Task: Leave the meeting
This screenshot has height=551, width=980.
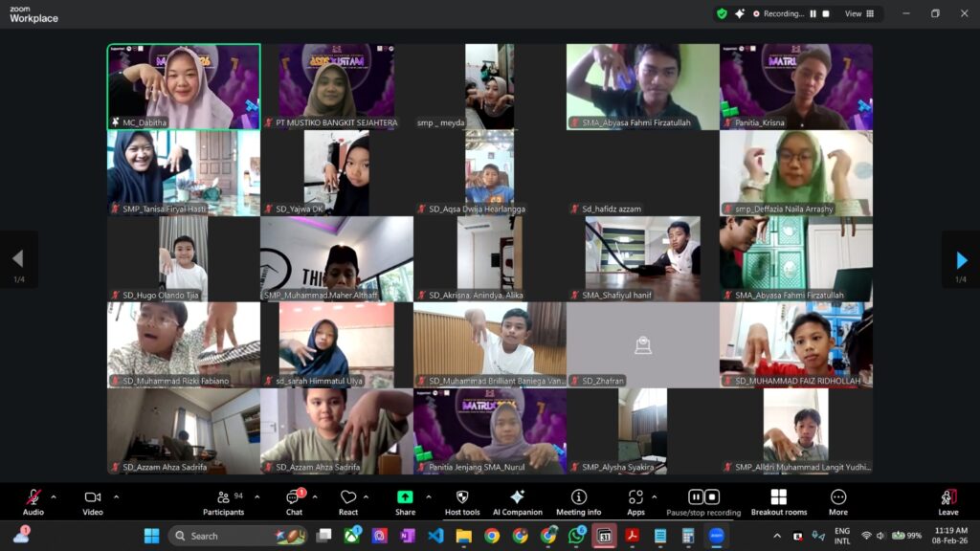Action: point(948,497)
